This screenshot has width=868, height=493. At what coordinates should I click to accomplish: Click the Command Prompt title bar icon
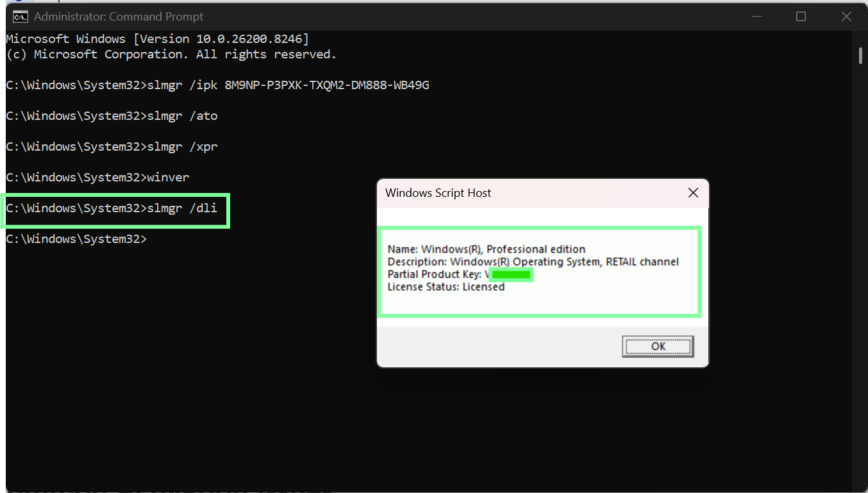pyautogui.click(x=20, y=17)
